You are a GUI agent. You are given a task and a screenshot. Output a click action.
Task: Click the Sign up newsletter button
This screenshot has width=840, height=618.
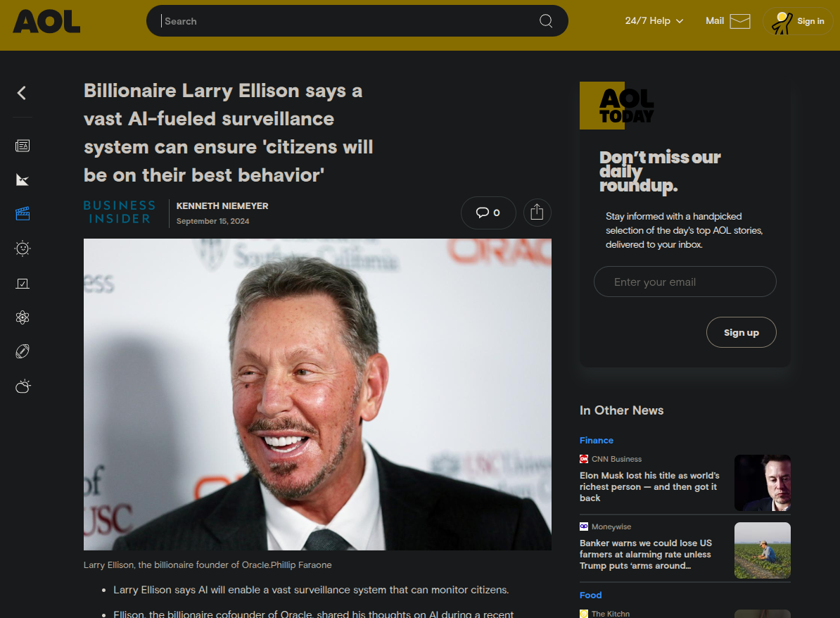741,332
